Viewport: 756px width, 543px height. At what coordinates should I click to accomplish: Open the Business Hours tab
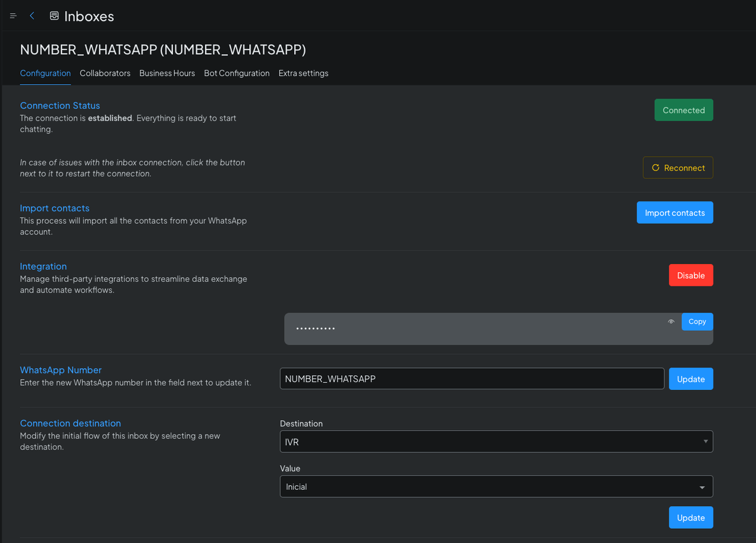167,73
